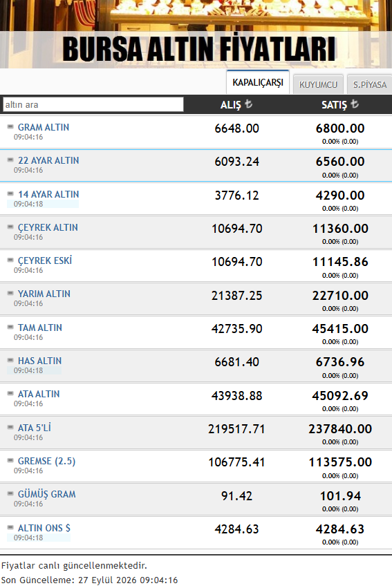
Task: Open the GREMSE (2.5) link
Action: point(46,461)
